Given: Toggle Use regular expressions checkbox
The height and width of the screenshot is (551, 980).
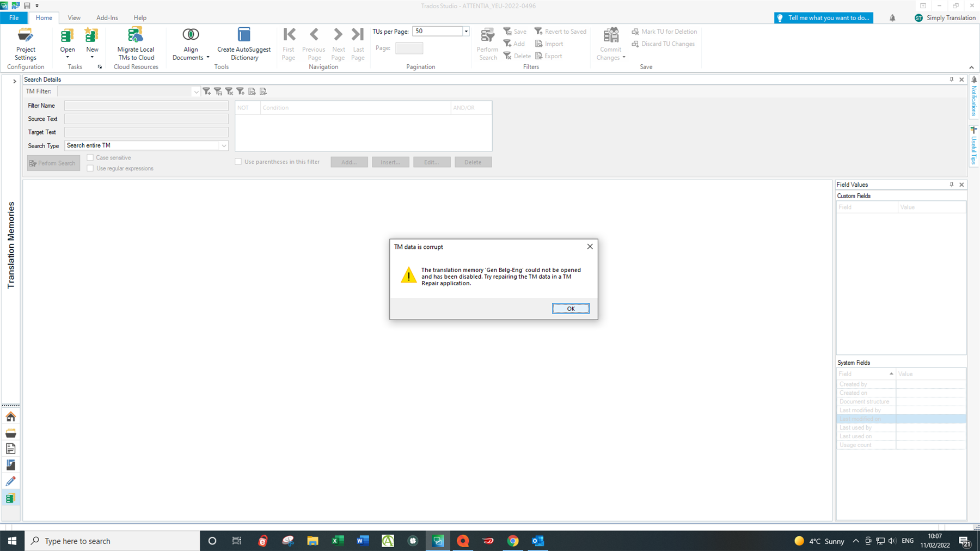Looking at the screenshot, I should pyautogui.click(x=90, y=168).
